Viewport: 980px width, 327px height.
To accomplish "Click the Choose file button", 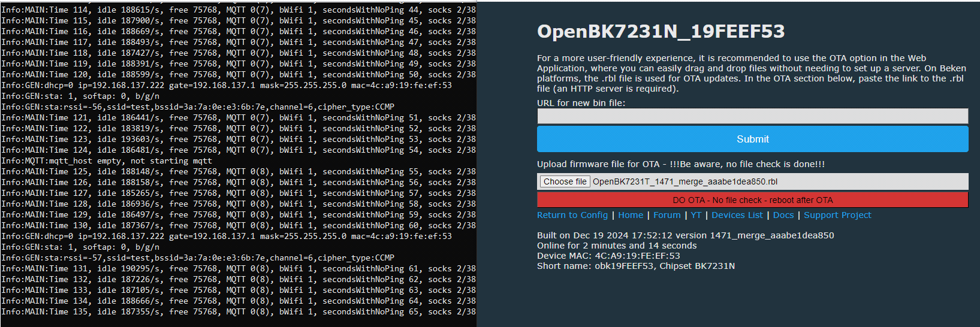I will coord(565,181).
